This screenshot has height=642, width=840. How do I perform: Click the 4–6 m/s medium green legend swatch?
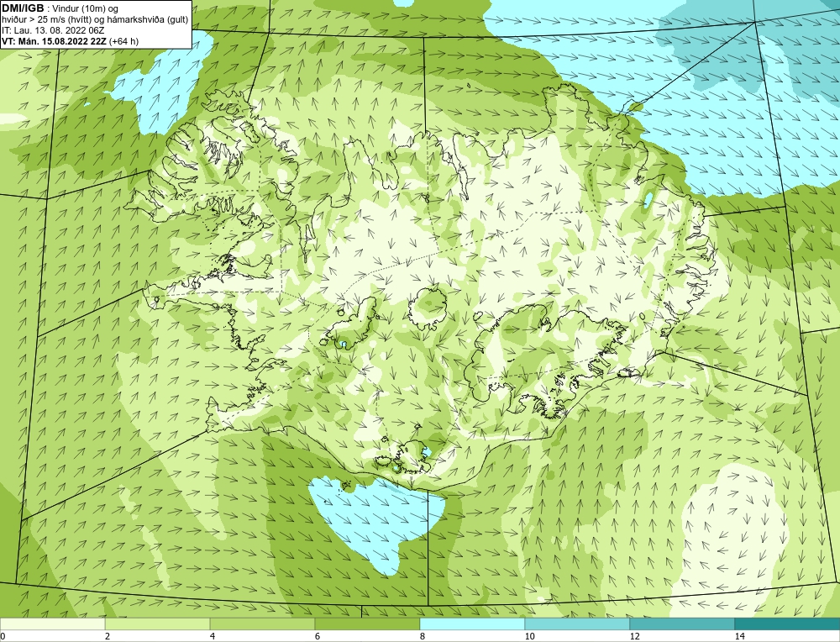[x=262, y=624]
